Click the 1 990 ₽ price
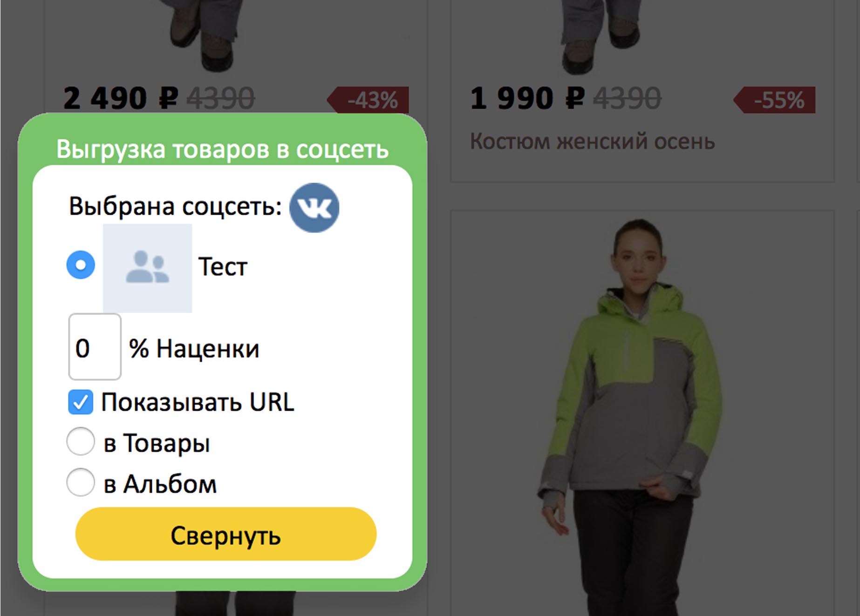The image size is (860, 616). coord(527,99)
